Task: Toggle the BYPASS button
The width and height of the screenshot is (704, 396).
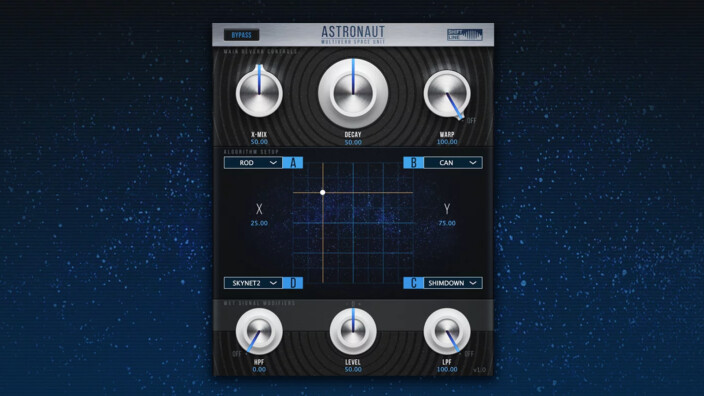Action: pos(242,35)
